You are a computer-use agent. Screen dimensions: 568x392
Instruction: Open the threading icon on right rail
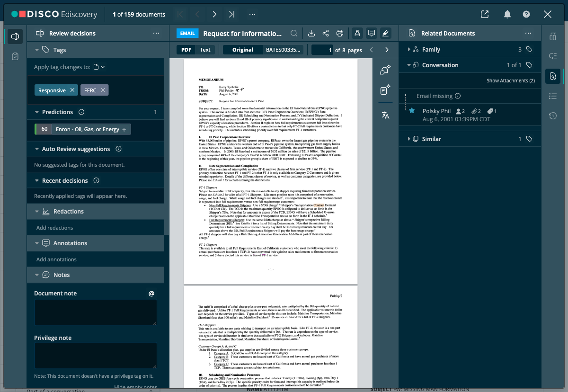pos(553,56)
